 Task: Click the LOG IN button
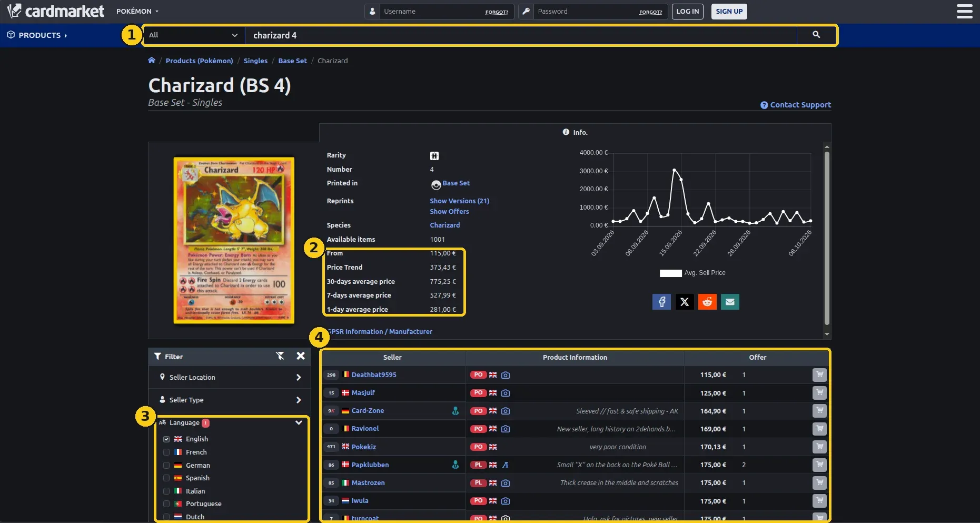tap(687, 11)
